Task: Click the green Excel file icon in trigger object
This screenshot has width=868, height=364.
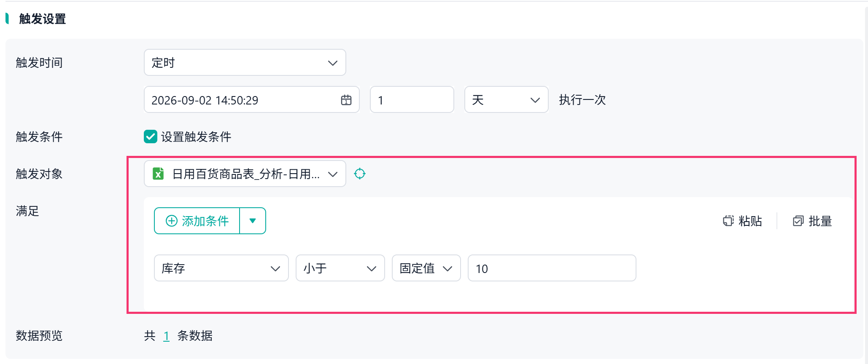Action: [x=158, y=174]
